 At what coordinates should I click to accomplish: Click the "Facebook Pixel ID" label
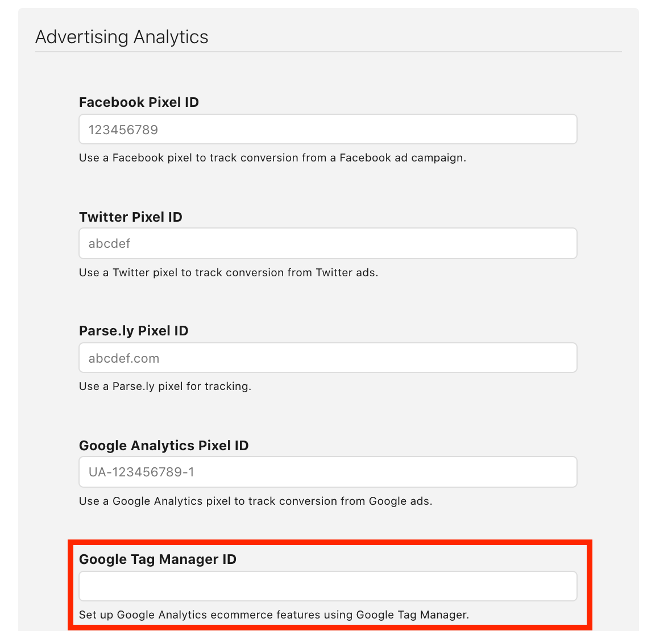coord(139,102)
